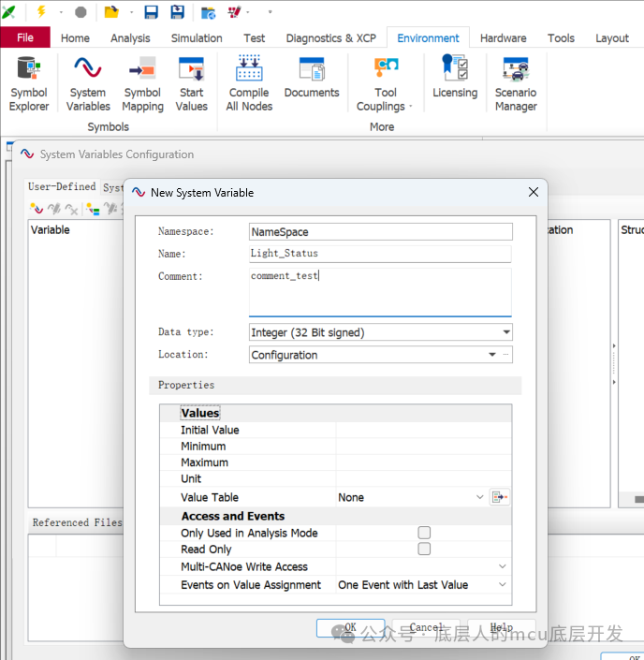Expand Multi-CANoe Write Access dropdown
This screenshot has height=660, width=644.
point(502,566)
